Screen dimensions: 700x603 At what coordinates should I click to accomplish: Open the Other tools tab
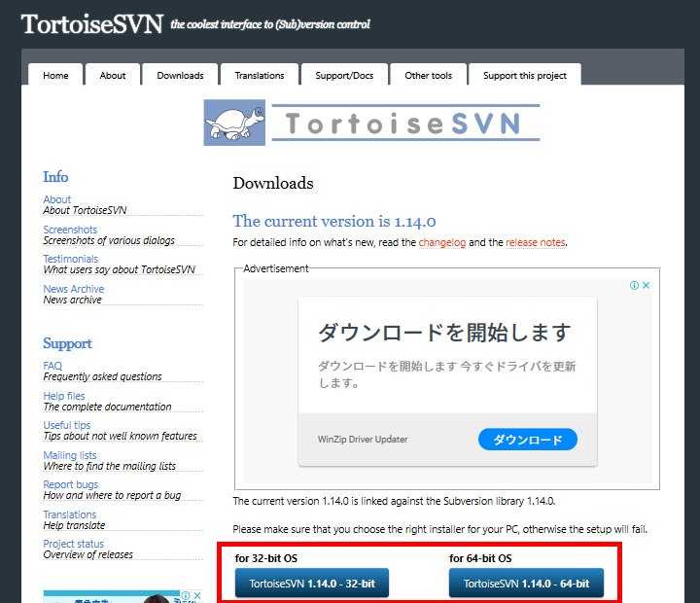tap(428, 75)
